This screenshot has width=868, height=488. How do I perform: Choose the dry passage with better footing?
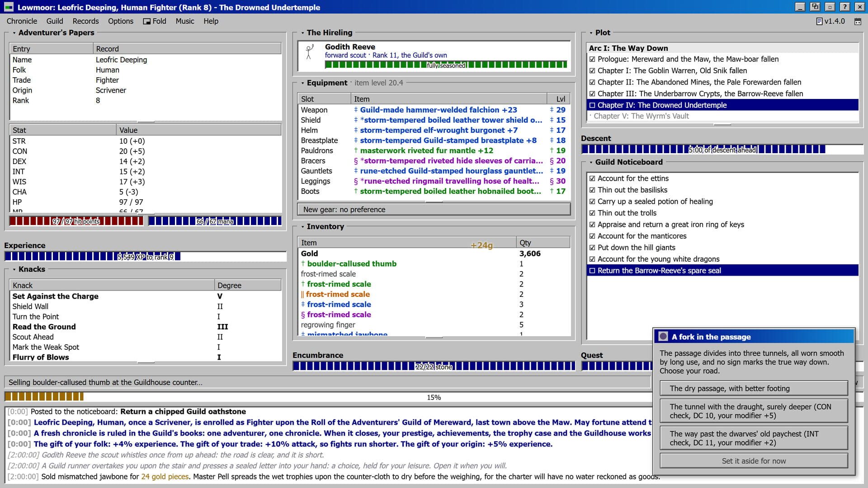(x=754, y=389)
